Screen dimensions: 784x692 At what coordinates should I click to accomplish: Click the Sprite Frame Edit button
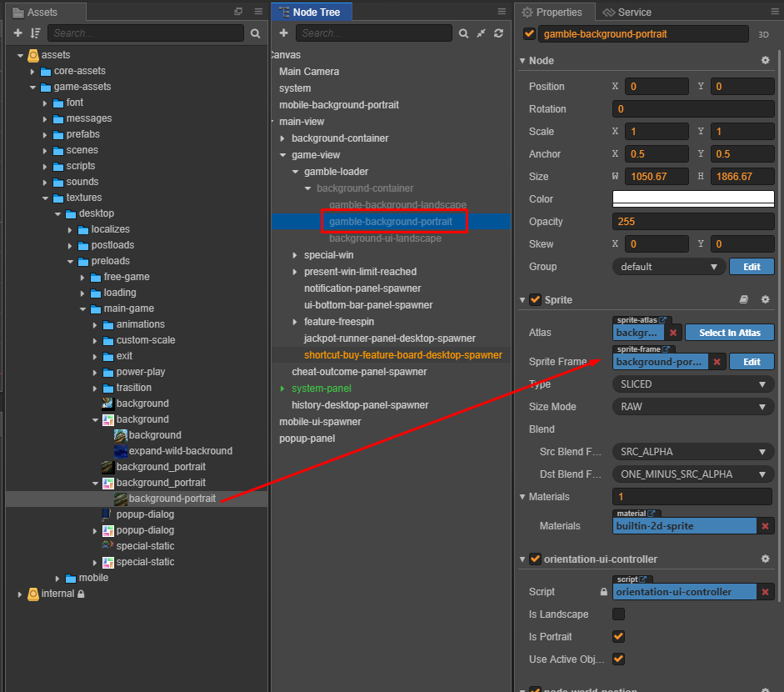pyautogui.click(x=752, y=362)
